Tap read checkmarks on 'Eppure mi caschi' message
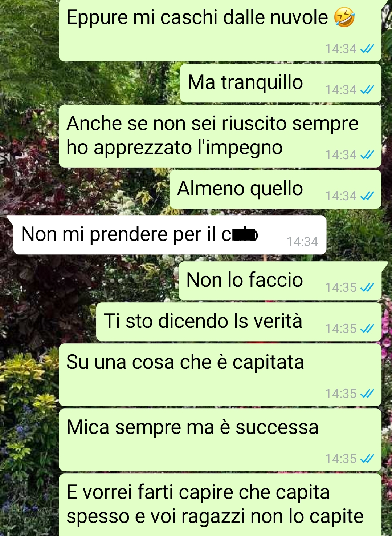Image resolution: width=392 pixels, height=536 pixels. [367, 48]
